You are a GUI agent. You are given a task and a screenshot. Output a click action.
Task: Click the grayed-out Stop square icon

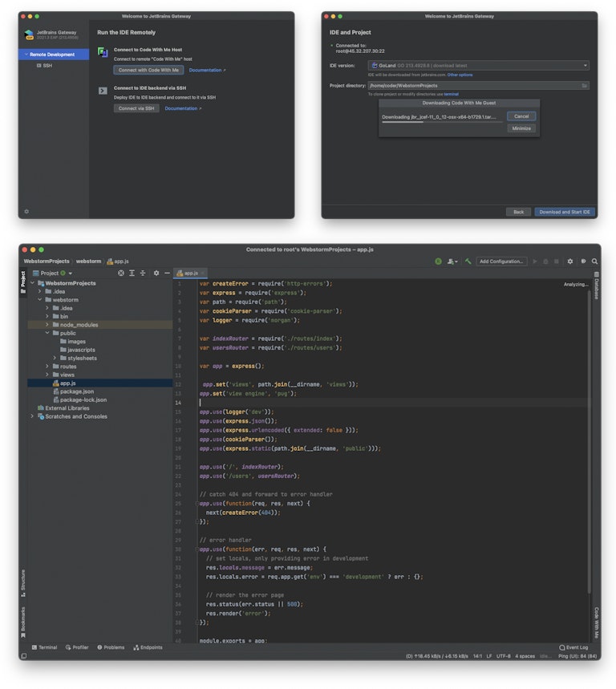point(557,261)
